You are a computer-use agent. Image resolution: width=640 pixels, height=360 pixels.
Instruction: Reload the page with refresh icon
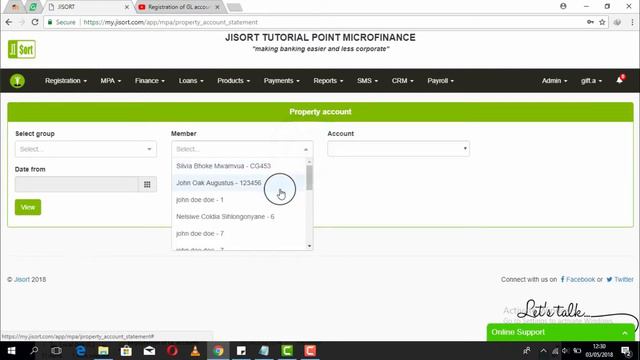pos(35,22)
